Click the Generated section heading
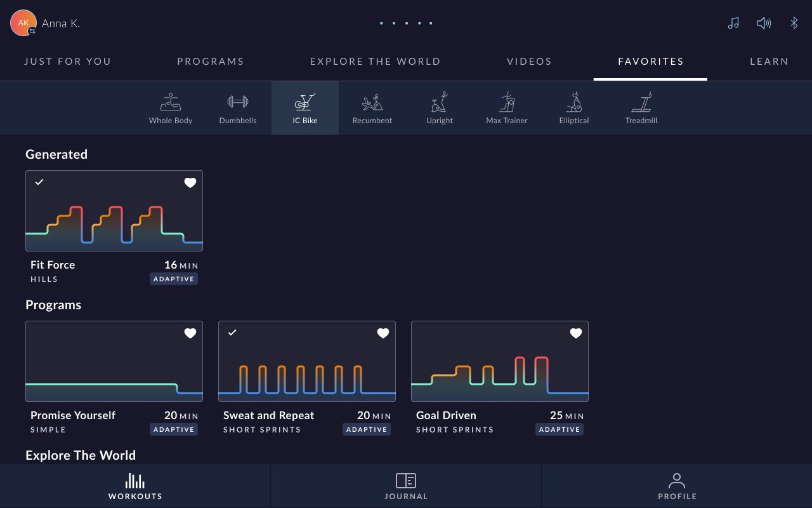This screenshot has width=812, height=508. 56,154
